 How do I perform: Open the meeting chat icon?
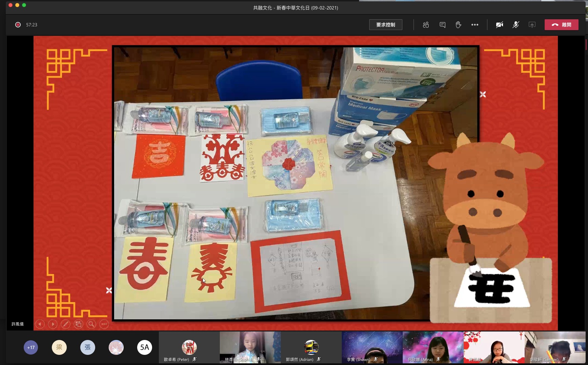[x=442, y=25]
